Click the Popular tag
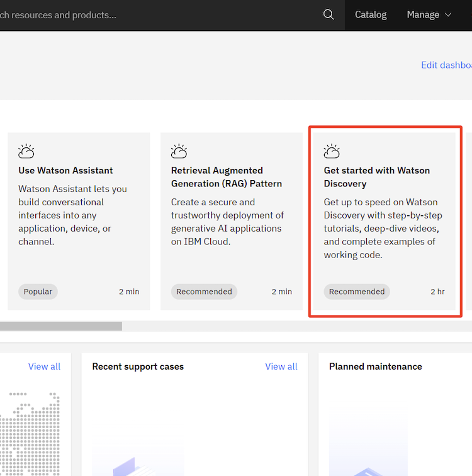Image resolution: width=472 pixels, height=476 pixels. click(x=38, y=292)
